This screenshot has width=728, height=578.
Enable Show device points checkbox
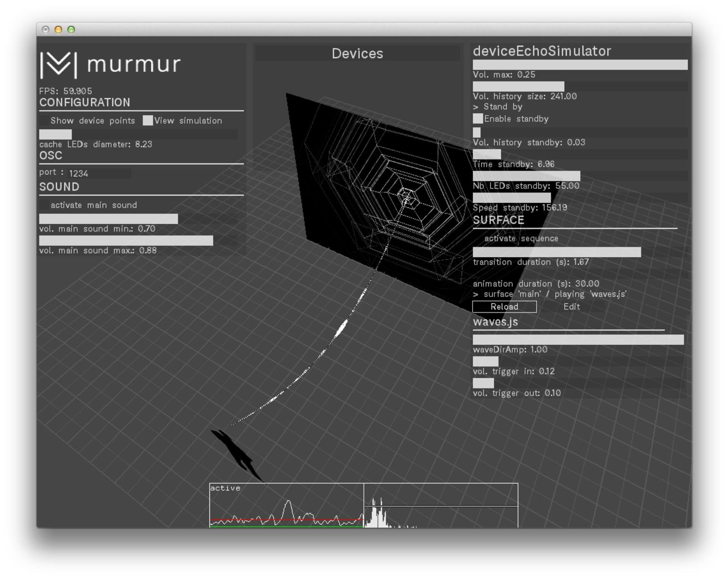pyautogui.click(x=44, y=121)
